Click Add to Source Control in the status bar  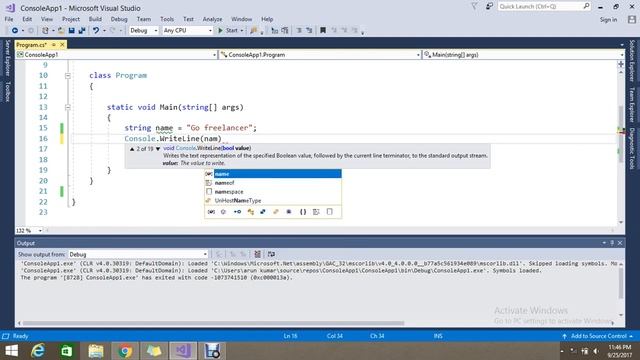[598, 336]
